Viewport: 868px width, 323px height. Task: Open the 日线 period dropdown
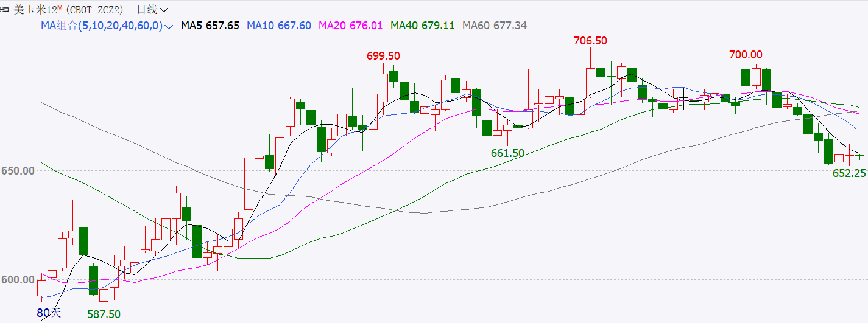(x=152, y=10)
